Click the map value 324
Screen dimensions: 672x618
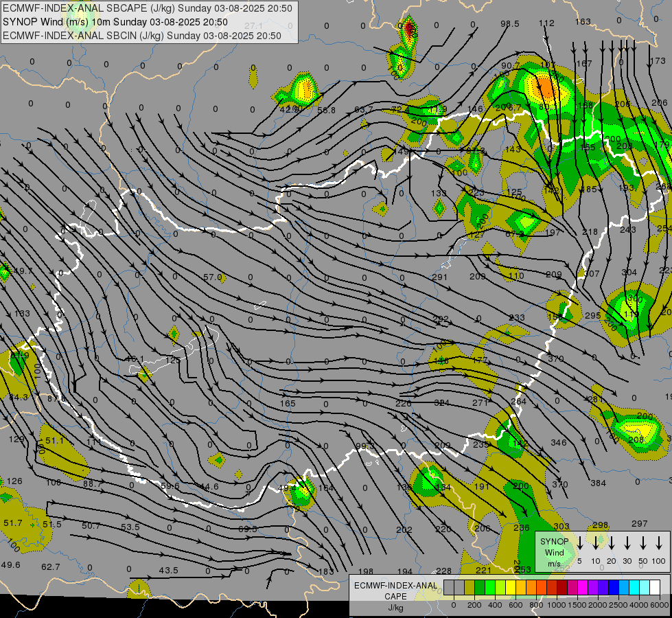click(x=442, y=402)
